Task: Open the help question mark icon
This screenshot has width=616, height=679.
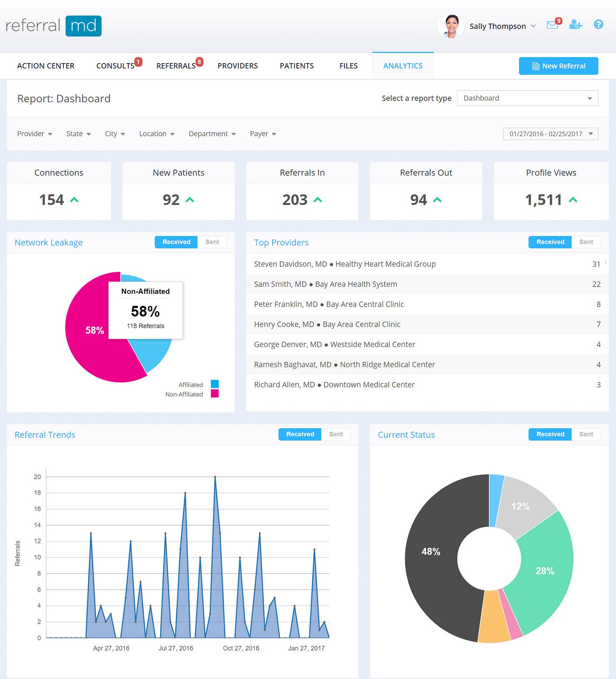Action: 598,24
